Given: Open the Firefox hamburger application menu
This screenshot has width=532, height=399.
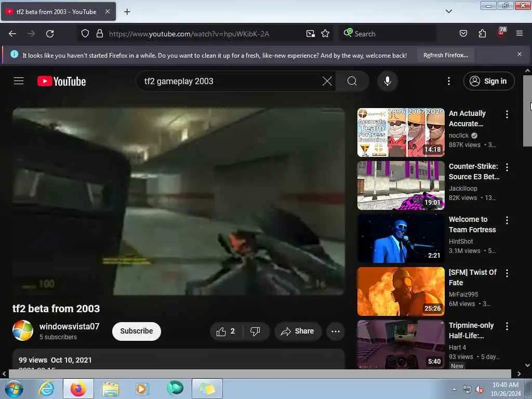Looking at the screenshot, I should (519, 34).
